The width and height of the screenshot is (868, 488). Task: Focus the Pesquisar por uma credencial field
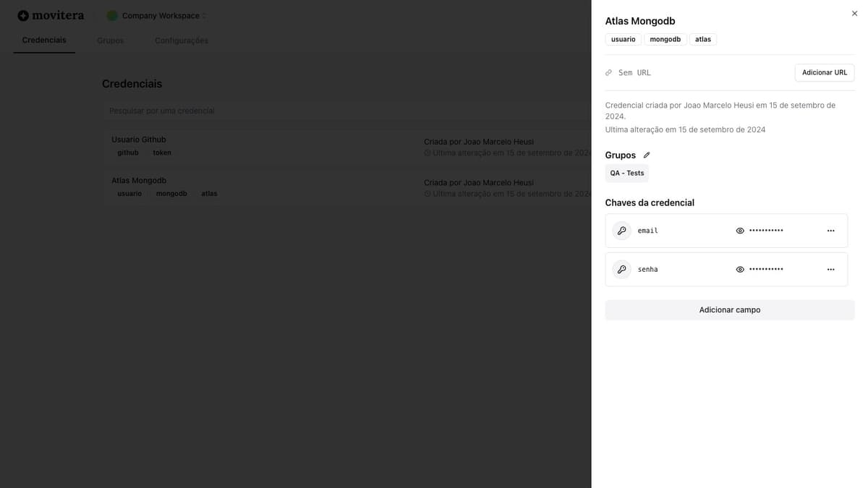(347, 111)
